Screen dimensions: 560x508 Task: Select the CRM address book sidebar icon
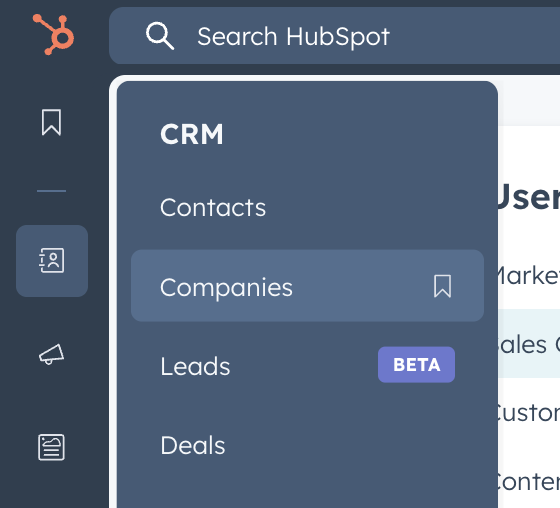(x=52, y=261)
